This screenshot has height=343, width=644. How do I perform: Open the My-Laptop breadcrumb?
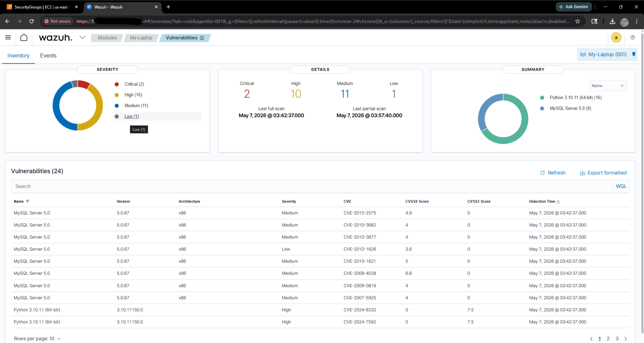click(x=141, y=38)
